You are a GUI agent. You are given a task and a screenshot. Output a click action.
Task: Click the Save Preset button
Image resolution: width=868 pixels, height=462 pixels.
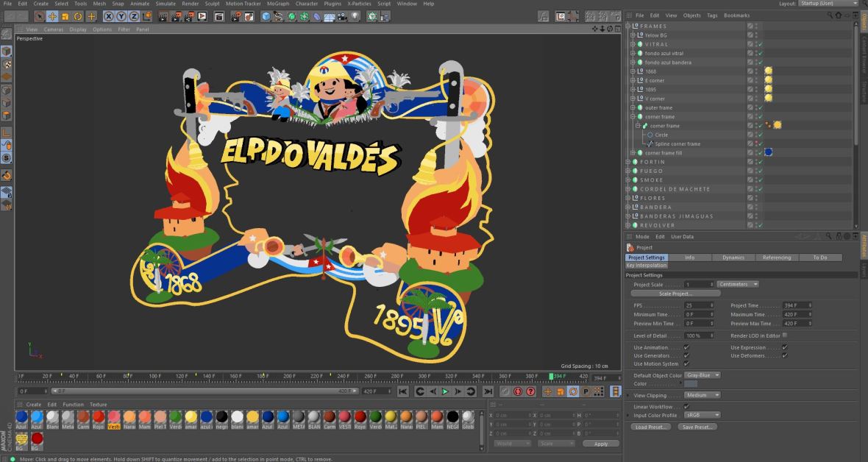(696, 427)
